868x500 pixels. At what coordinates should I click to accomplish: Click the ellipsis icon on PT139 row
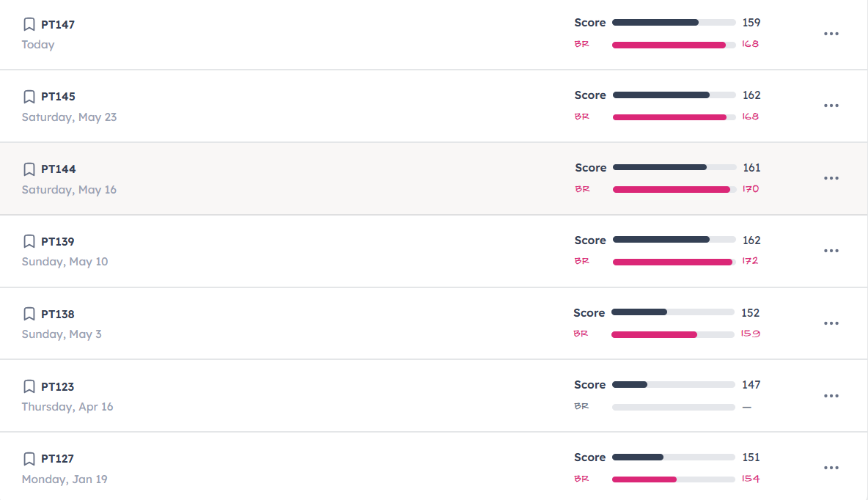[831, 250]
